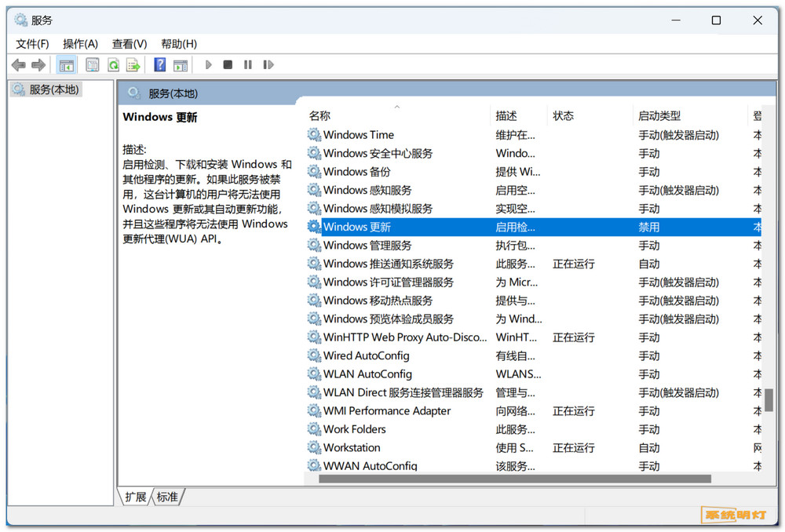
Task: Click the 服务 title bar gear icon
Action: tap(21, 20)
